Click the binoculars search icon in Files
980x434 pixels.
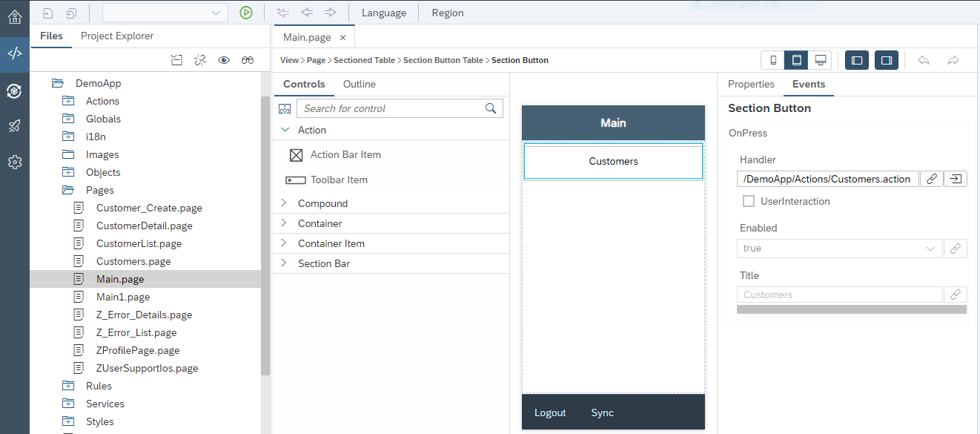pos(248,60)
